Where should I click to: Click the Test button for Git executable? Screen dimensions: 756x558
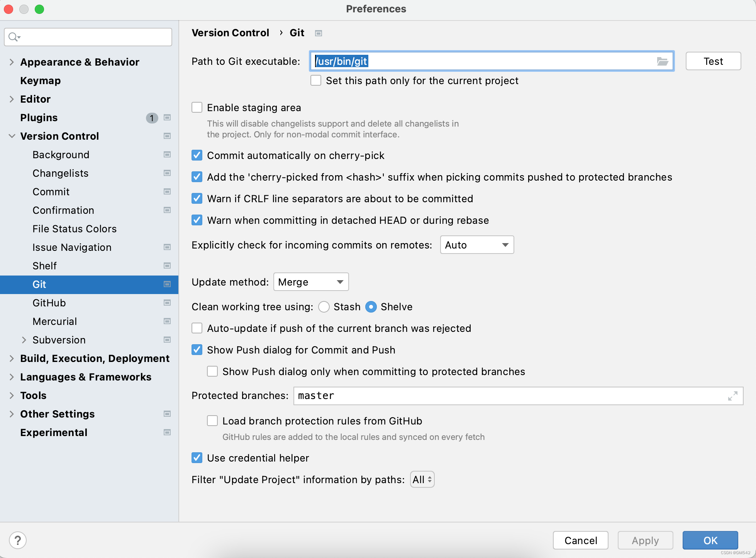(x=713, y=61)
